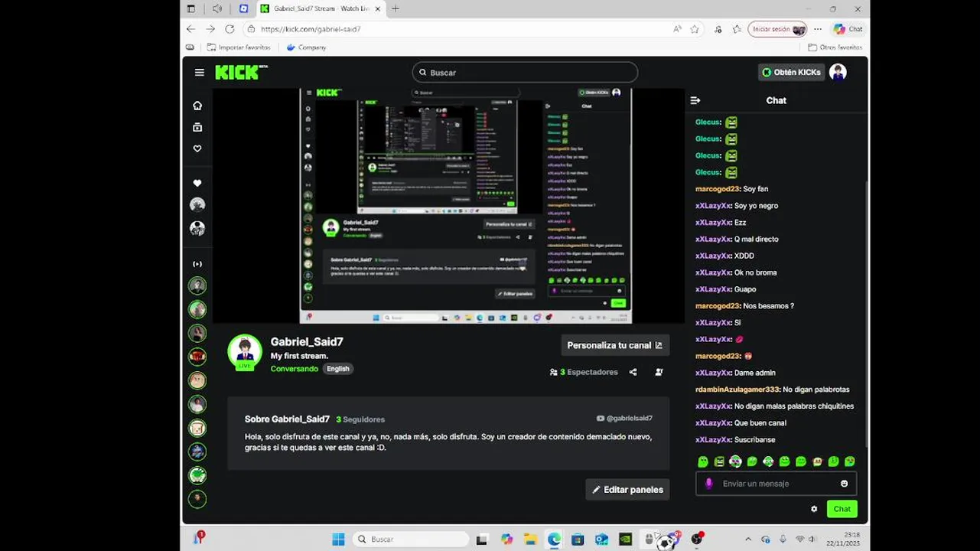The height and width of the screenshot is (551, 980).
Task: Open Edge three-dot settings menu
Action: click(818, 29)
